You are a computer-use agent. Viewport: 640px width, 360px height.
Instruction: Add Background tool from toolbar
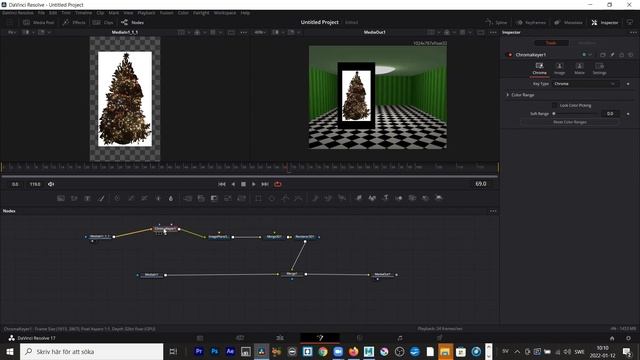click(61, 198)
